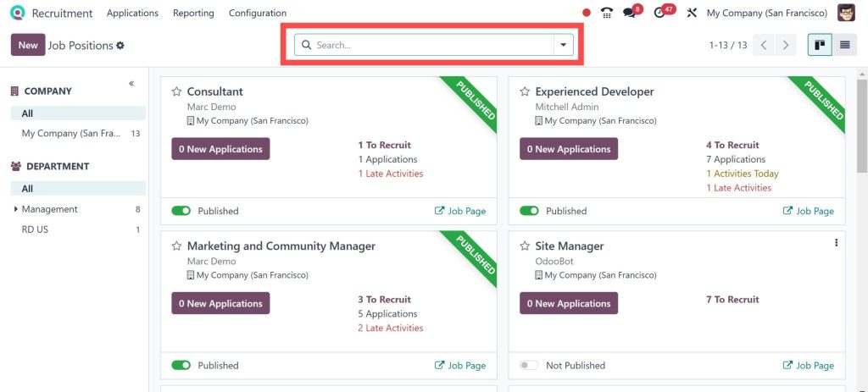
Task: Filter by Management department
Action: [77, 209]
